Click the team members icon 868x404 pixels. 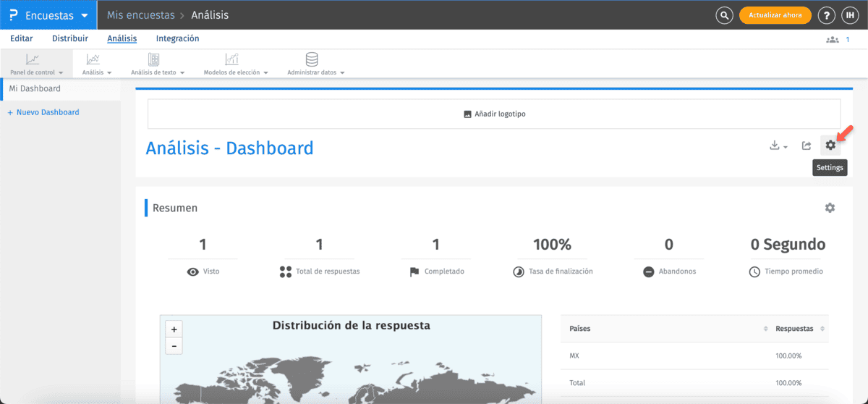[832, 39]
